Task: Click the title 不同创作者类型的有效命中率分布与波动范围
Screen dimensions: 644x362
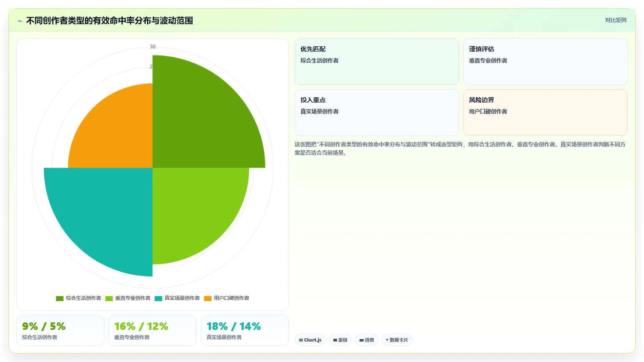Action: click(x=109, y=20)
